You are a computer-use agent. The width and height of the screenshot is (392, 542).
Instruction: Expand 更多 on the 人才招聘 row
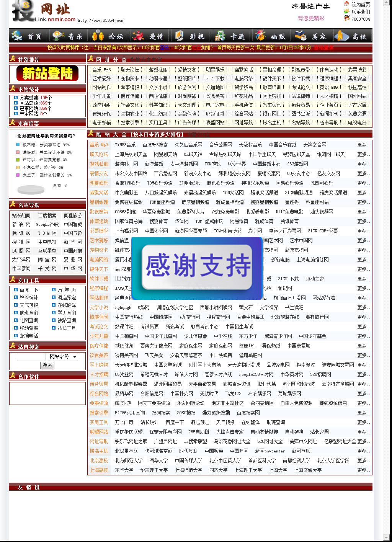364,374
